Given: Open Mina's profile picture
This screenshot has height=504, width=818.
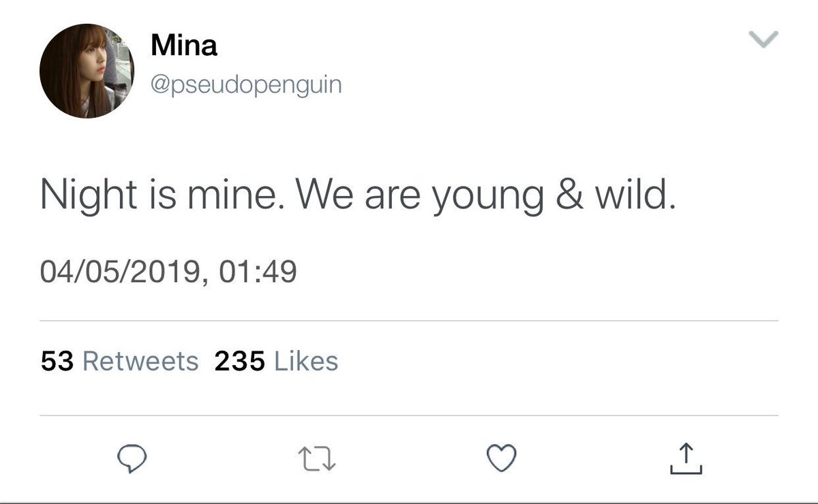Looking at the screenshot, I should point(87,72).
